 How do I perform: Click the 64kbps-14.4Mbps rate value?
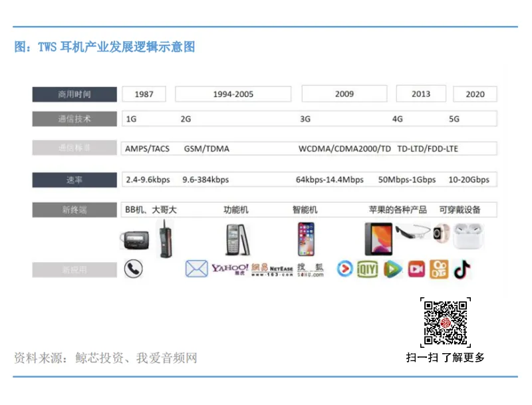pyautogui.click(x=329, y=180)
